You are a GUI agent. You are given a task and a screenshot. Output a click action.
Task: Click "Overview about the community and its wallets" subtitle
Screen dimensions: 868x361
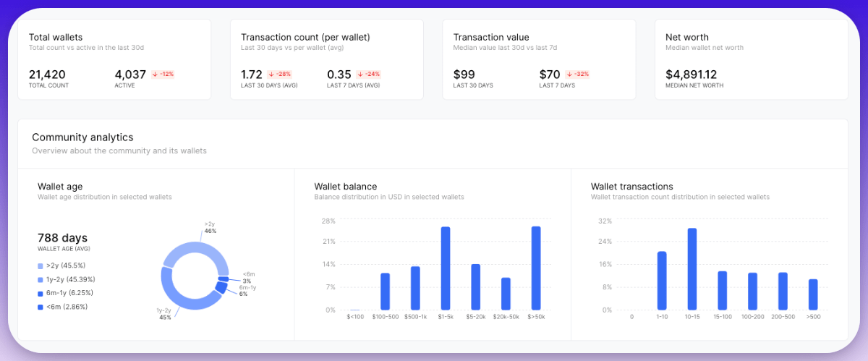[119, 150]
